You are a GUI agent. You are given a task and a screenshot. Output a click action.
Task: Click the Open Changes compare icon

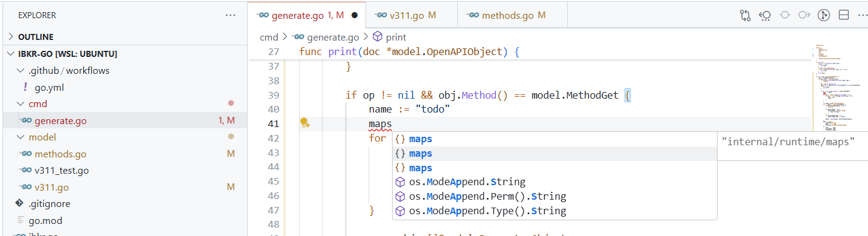tap(745, 15)
